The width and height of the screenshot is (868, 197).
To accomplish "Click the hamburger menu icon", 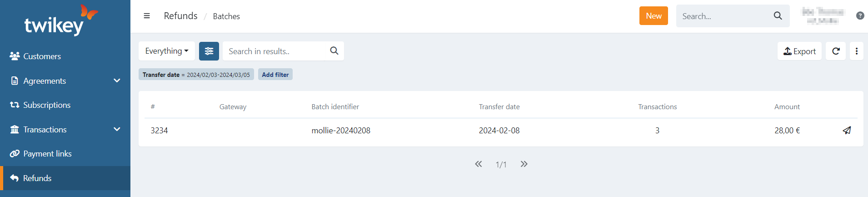I will point(147,16).
